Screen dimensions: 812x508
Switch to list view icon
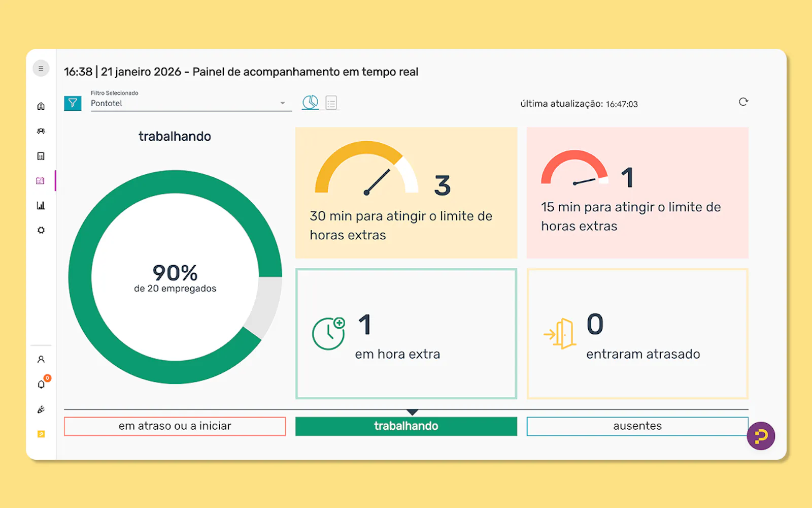point(331,103)
